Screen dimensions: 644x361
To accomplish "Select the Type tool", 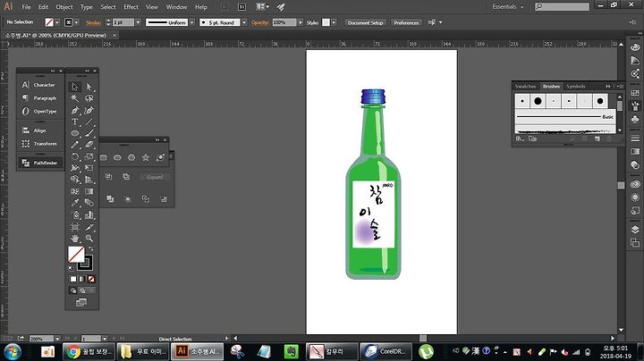I will click(75, 122).
